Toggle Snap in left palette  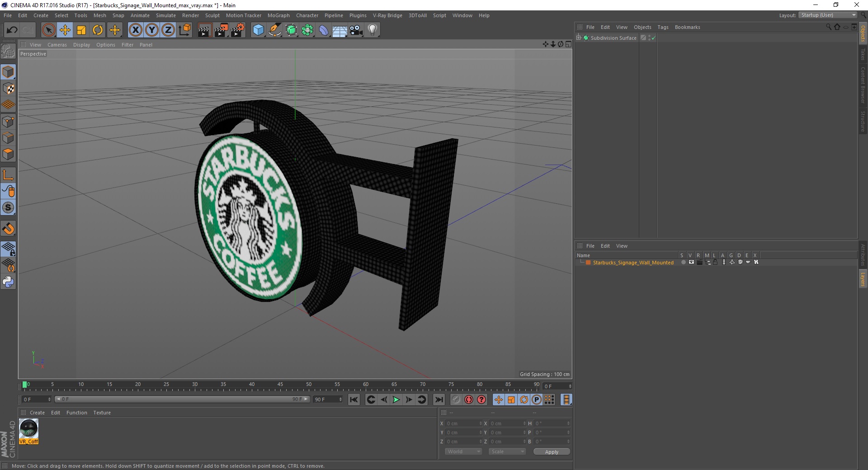pyautogui.click(x=8, y=229)
